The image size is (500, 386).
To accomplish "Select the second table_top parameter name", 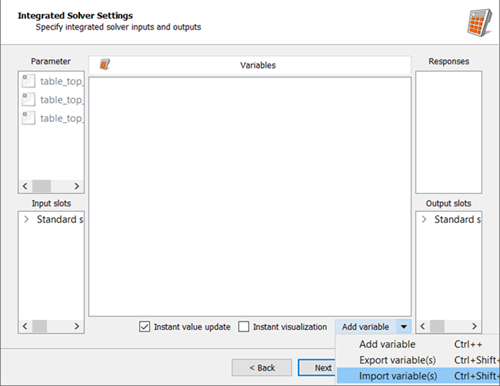I will [62, 100].
